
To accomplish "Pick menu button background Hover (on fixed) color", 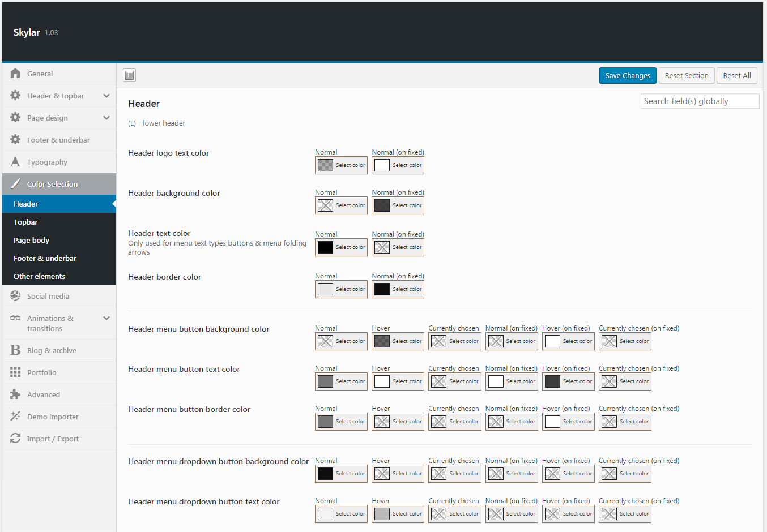I will point(568,341).
